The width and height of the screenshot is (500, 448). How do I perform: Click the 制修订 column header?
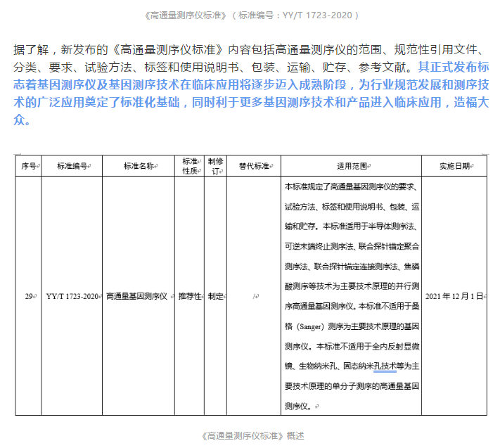click(215, 166)
